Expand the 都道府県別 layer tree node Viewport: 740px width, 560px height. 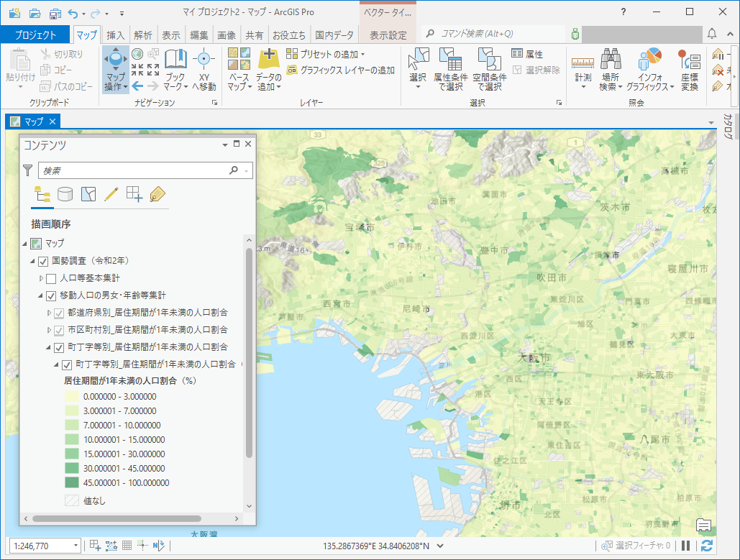coord(49,313)
